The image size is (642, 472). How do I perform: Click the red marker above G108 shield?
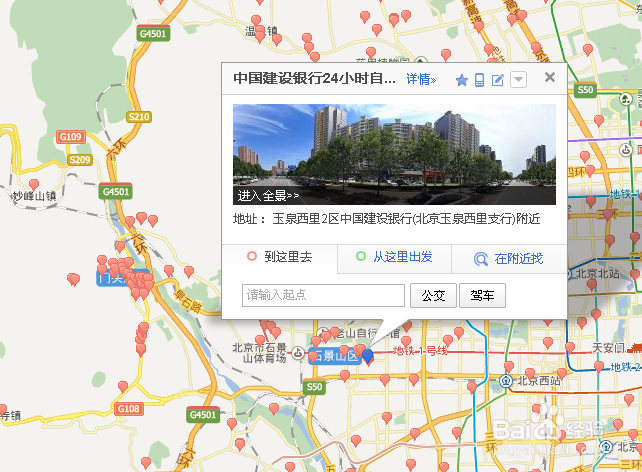(123, 387)
